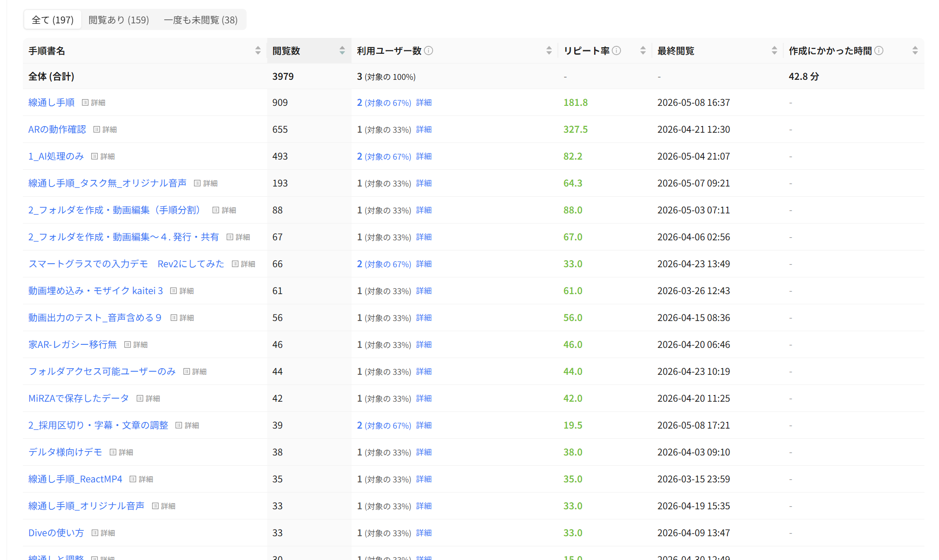Sort by 閲覧数 column arrows

(x=342, y=51)
